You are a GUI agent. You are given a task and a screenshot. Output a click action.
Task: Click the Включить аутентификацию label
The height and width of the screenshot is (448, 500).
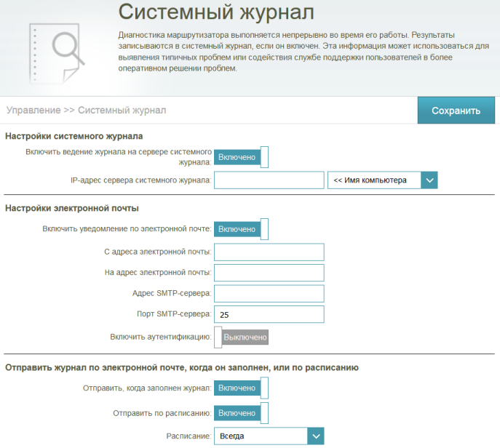[x=161, y=337]
